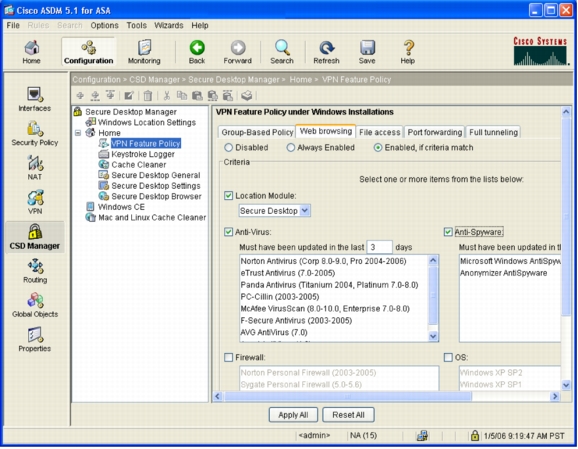Viewport: 578px width, 449px height.
Task: Collapse the Home tree node
Action: coord(78,133)
